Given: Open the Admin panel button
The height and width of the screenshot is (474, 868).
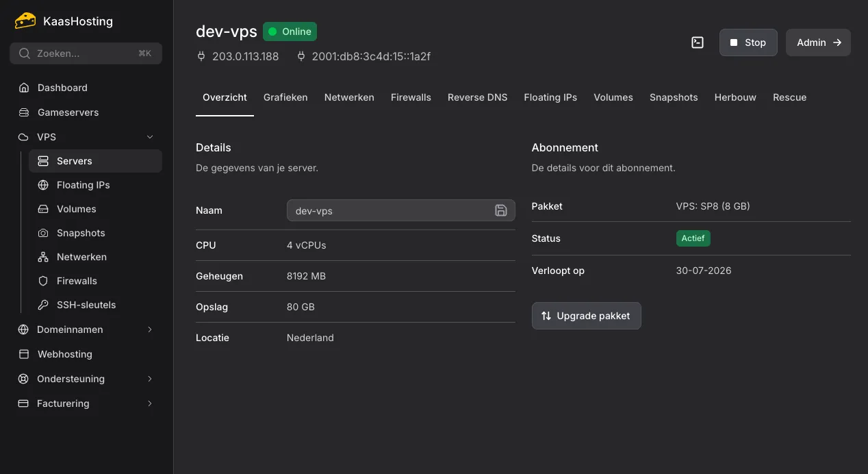Looking at the screenshot, I should [818, 42].
